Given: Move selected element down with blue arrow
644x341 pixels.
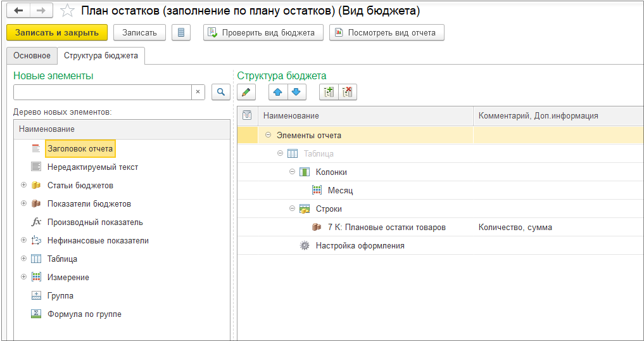Looking at the screenshot, I should click(x=296, y=93).
